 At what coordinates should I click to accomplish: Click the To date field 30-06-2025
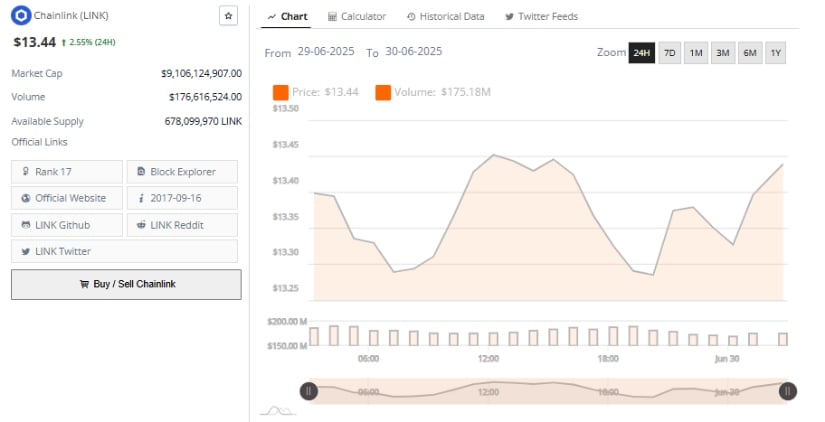tap(414, 52)
